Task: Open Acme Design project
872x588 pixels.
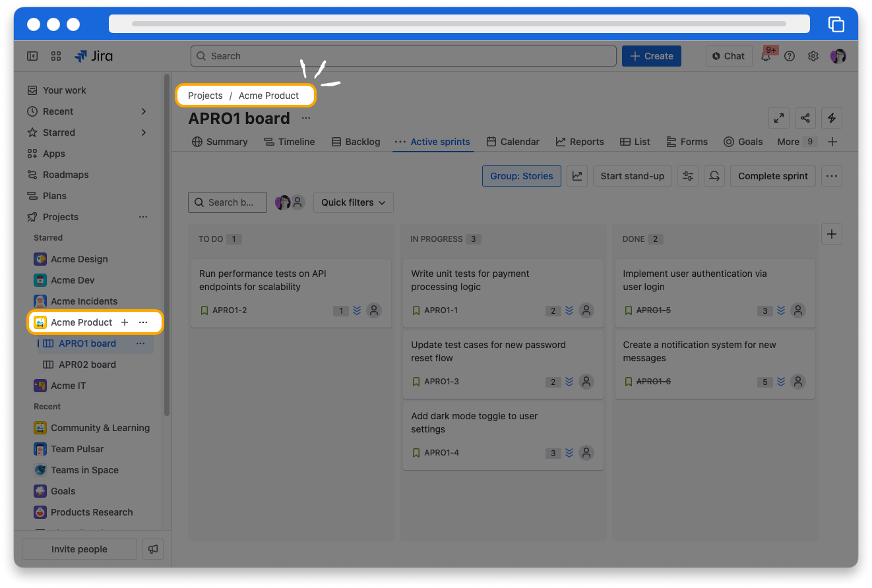Action: tap(79, 259)
